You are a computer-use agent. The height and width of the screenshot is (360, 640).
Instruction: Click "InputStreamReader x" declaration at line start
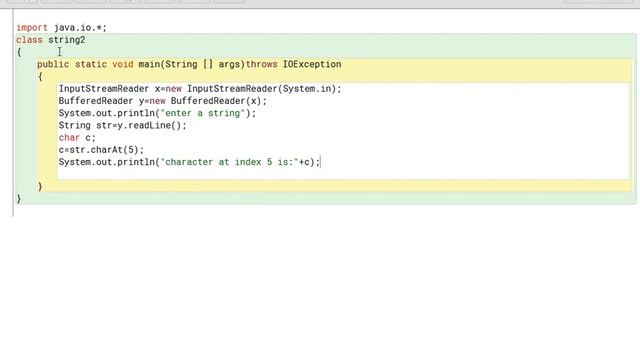tap(109, 89)
